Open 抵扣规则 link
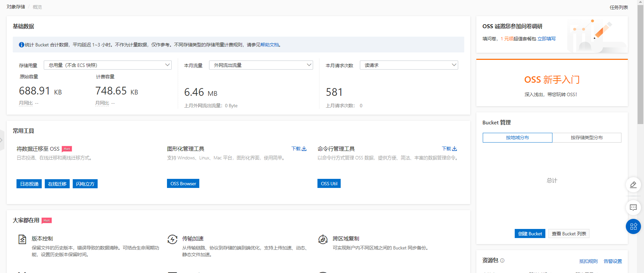Image resolution: width=644 pixels, height=273 pixels. tap(588, 261)
